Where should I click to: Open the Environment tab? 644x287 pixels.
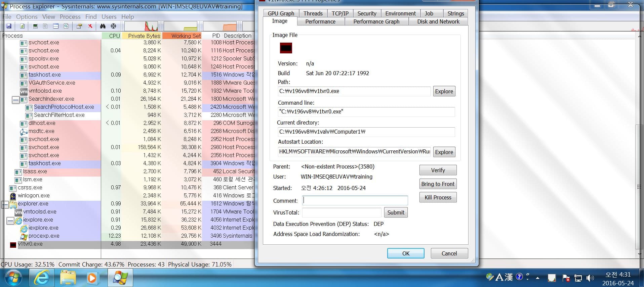[400, 13]
